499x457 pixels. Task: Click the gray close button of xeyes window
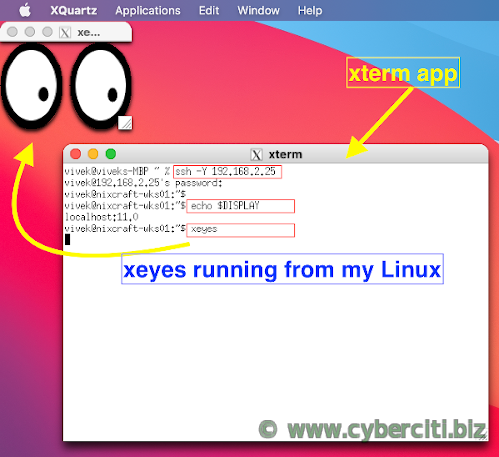[x=12, y=32]
